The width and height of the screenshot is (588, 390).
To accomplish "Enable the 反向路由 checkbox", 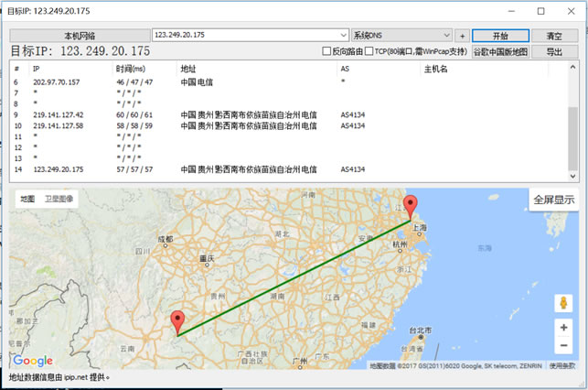I will pyautogui.click(x=326, y=52).
